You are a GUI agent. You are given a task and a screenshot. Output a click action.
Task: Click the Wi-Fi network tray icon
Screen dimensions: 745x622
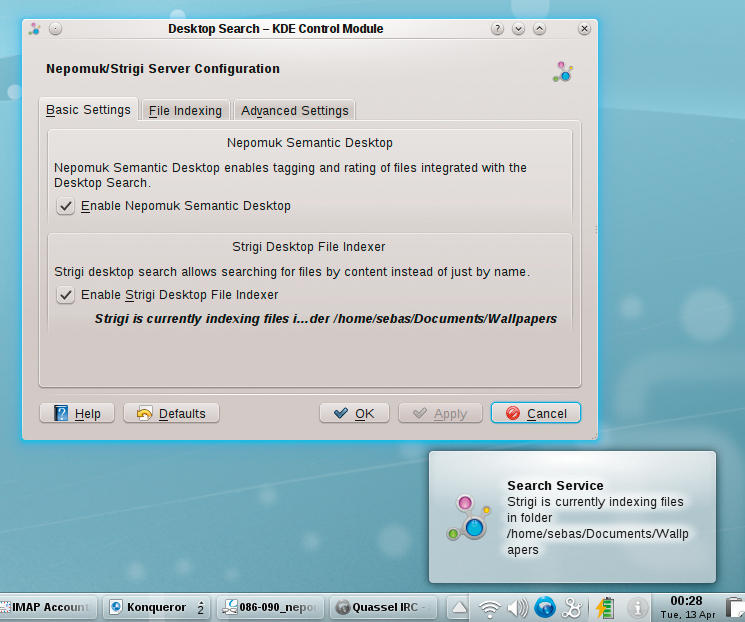(489, 608)
